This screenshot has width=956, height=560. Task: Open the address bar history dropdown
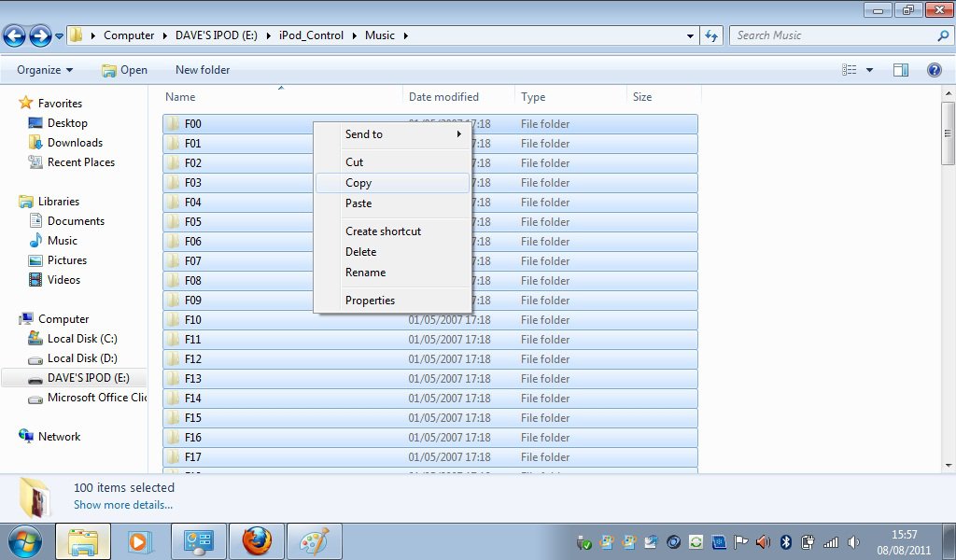click(690, 36)
